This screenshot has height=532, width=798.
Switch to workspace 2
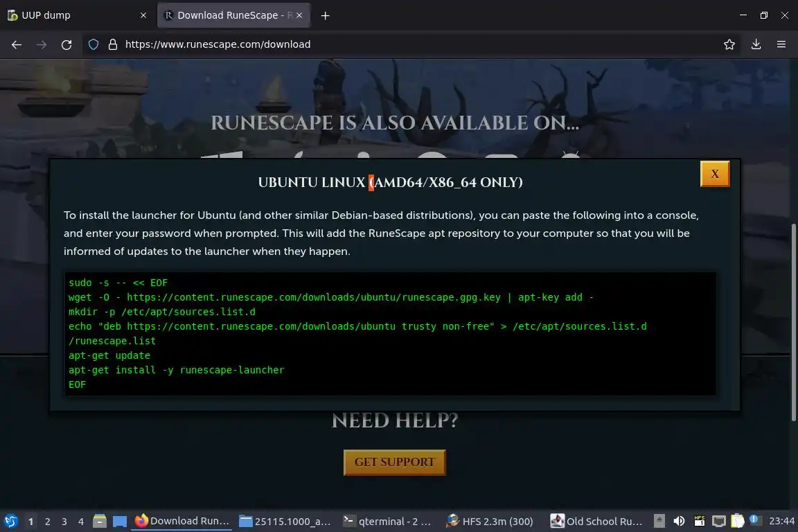47,522
